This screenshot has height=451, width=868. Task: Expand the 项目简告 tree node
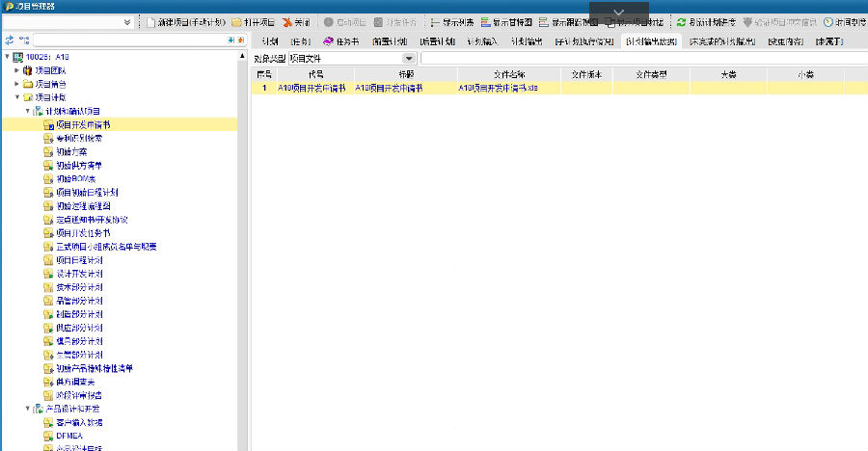(17, 84)
